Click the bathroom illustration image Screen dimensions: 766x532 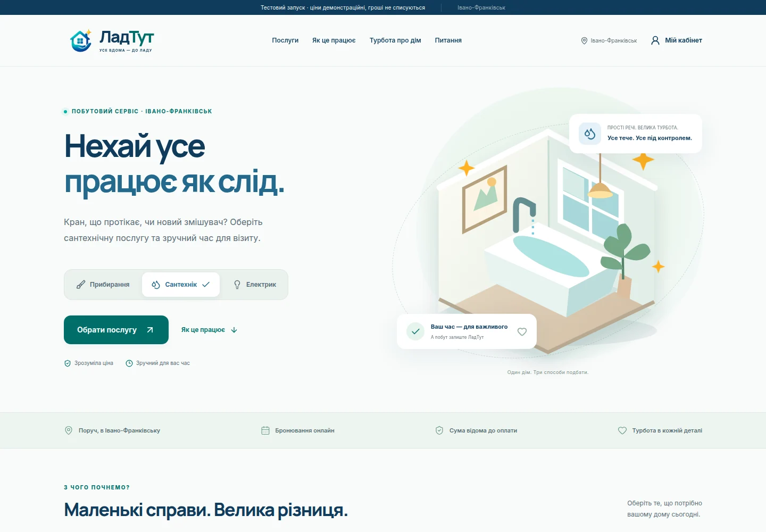[548, 234]
